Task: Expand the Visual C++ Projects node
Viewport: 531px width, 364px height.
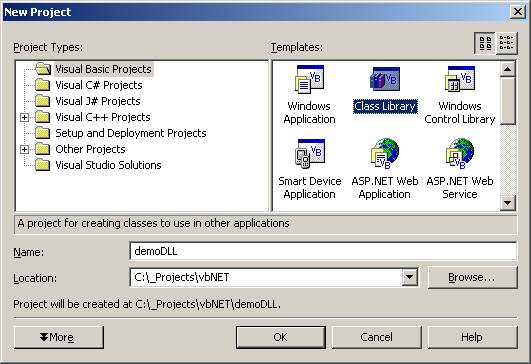Action: (24, 117)
